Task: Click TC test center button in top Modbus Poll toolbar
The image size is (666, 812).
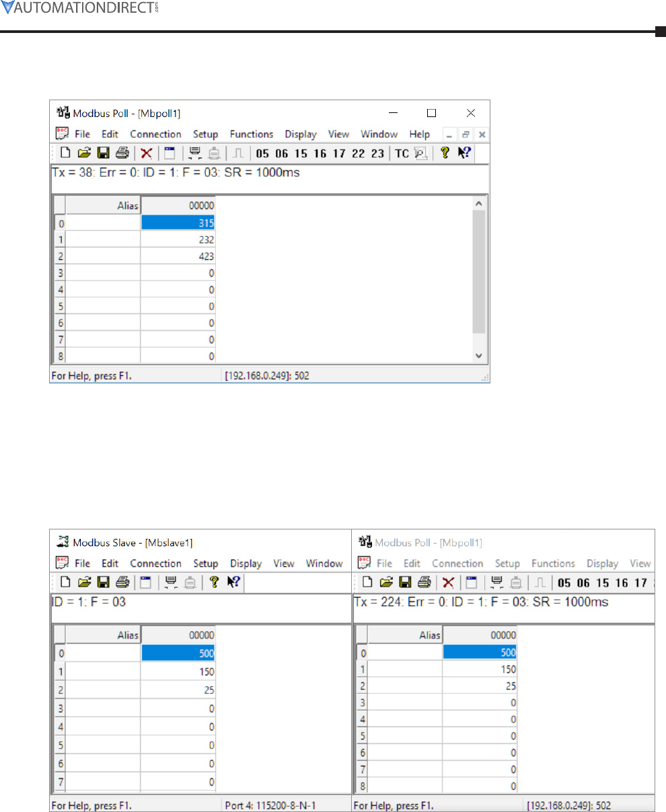Action: coord(402,153)
